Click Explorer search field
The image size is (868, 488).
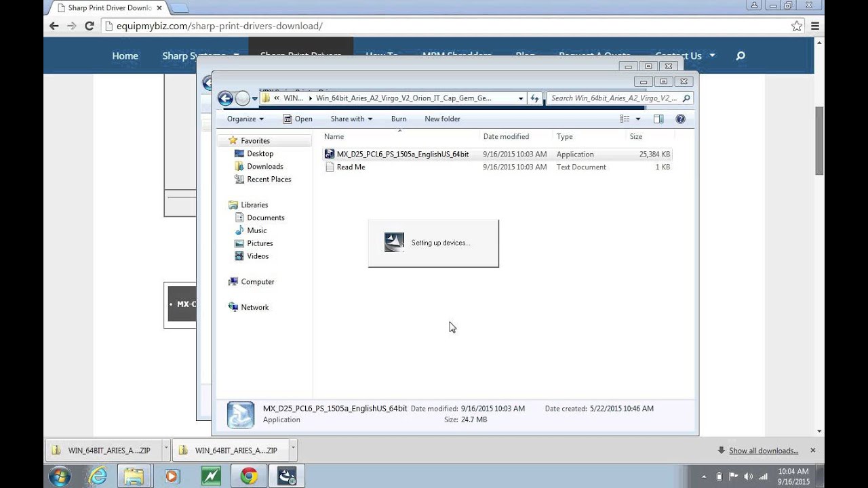click(x=620, y=98)
